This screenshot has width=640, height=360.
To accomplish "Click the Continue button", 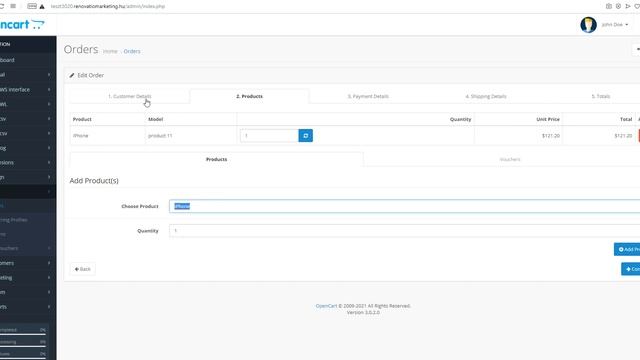I will [631, 269].
